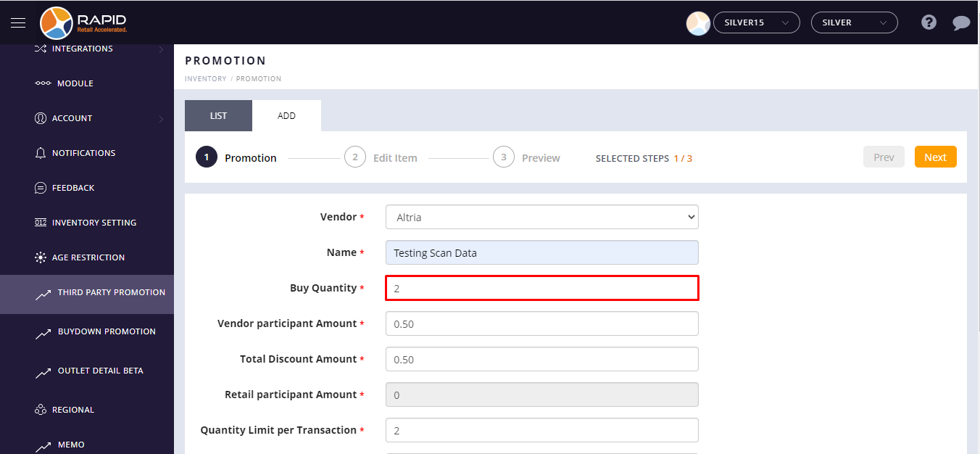Viewport: 980px width, 454px height.
Task: Click the Feedback speech icon
Action: pyautogui.click(x=41, y=188)
